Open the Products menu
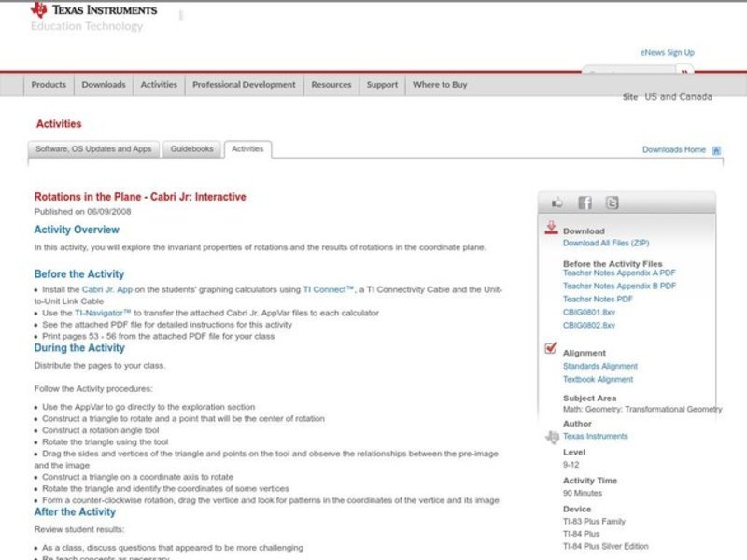747x560 pixels. tap(49, 85)
